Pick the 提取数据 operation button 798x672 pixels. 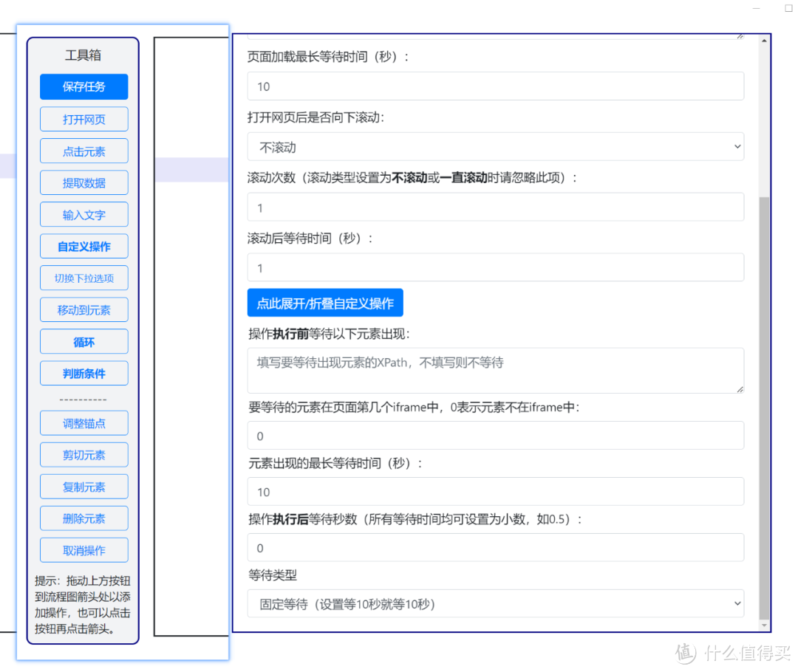point(84,182)
